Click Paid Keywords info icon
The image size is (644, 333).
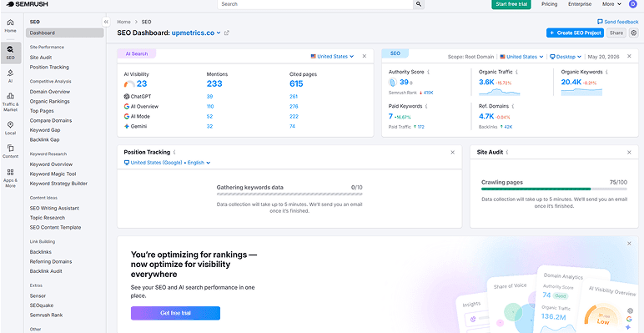[426, 106]
